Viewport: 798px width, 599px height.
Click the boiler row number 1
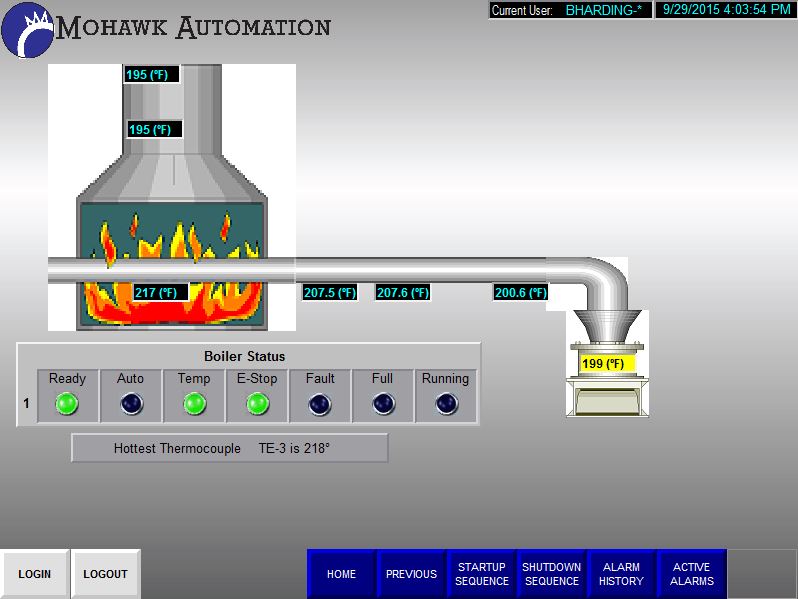point(26,404)
